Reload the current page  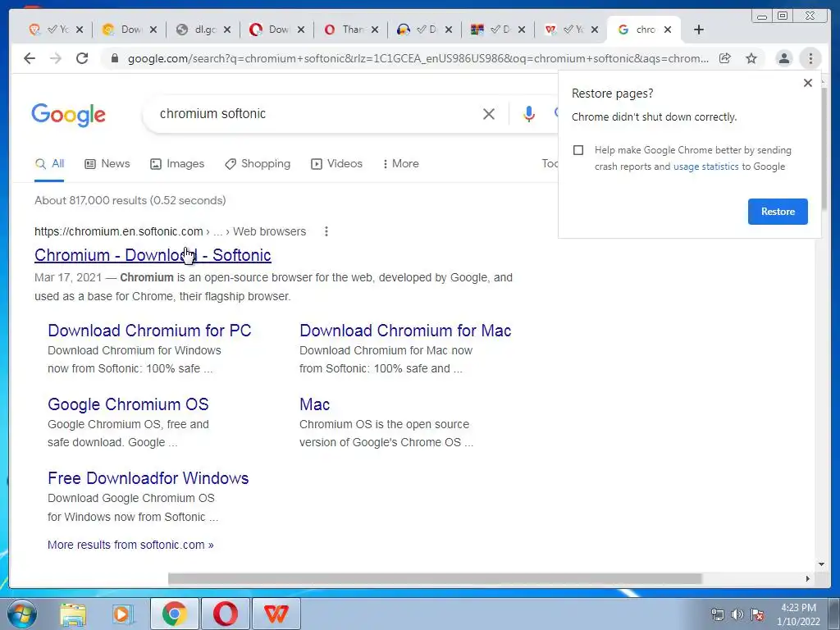[x=82, y=58]
